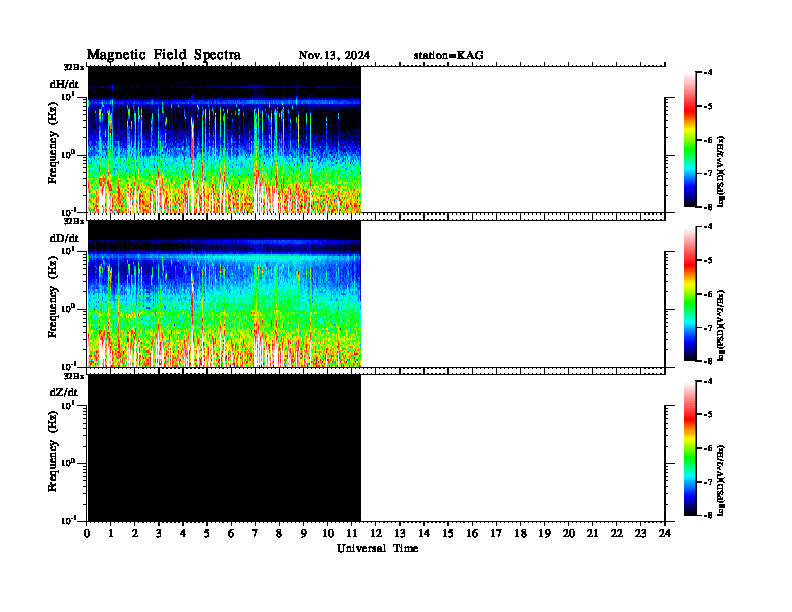Image resolution: width=792 pixels, height=612 pixels.
Task: Click the black dZ/dt spectrogram plot
Action: tap(224, 448)
